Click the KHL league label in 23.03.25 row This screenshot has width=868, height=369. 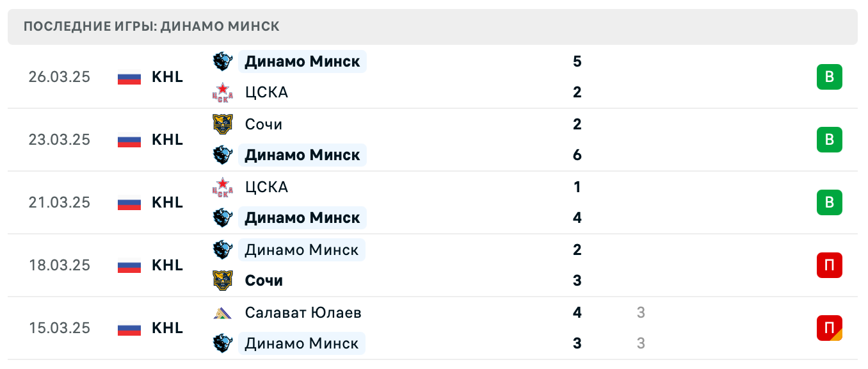167,140
